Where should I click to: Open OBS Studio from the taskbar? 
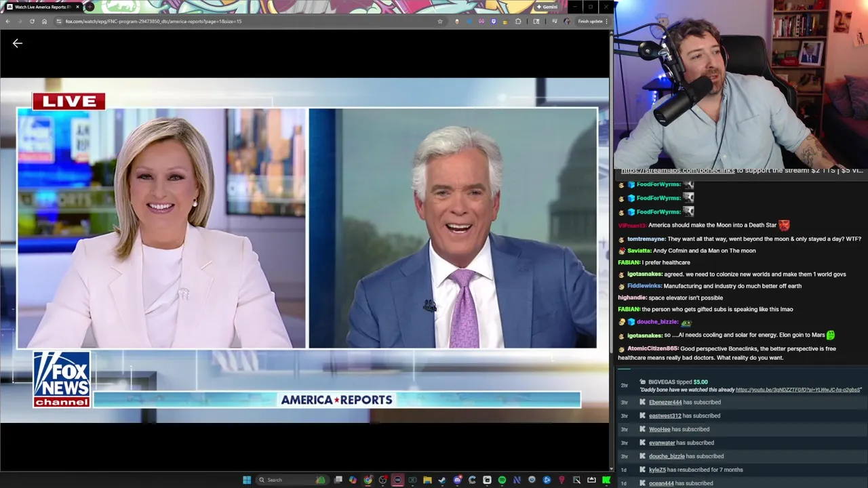[x=383, y=480]
